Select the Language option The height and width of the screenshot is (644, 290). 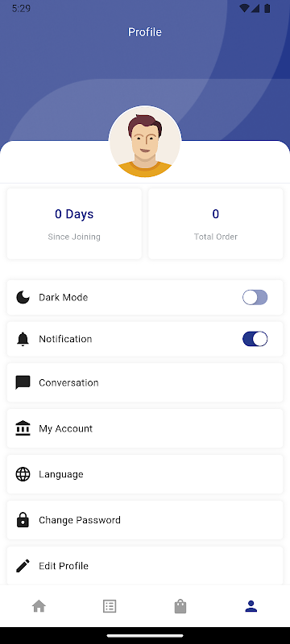click(145, 474)
